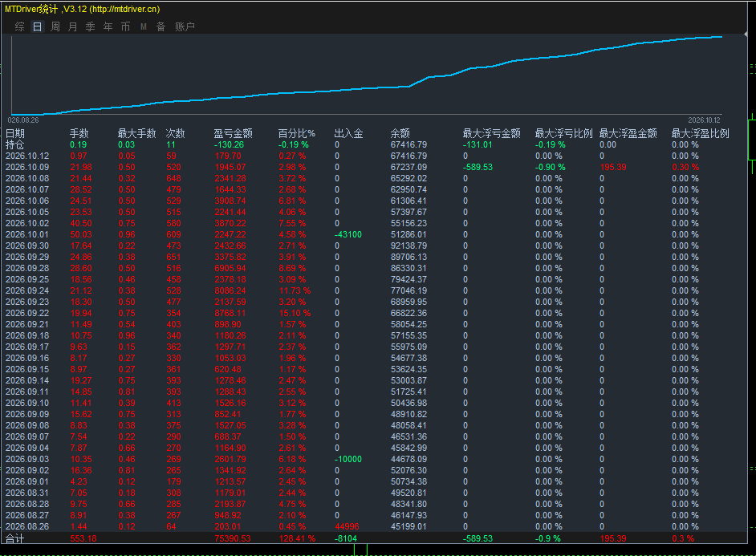Select the 2026.09.22 date row

point(27,313)
